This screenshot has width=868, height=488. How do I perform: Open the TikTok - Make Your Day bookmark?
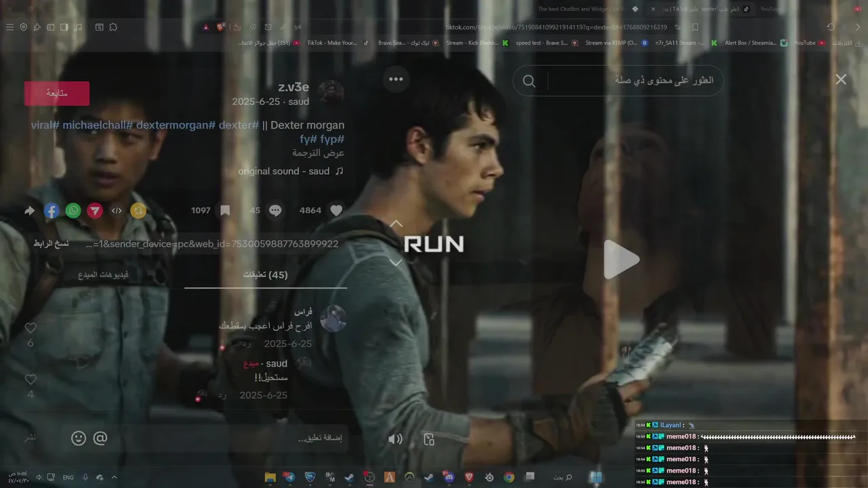[338, 43]
